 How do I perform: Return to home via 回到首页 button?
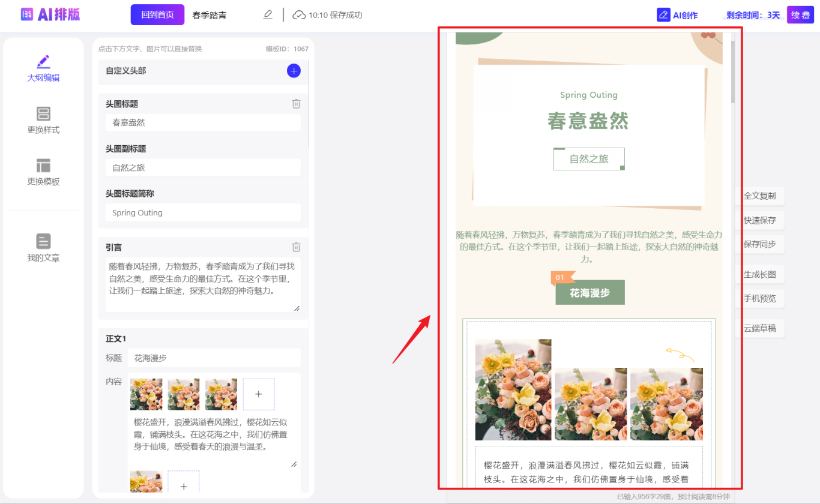point(157,15)
